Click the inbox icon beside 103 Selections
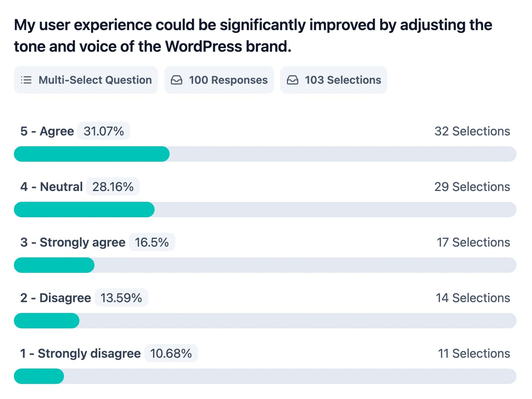532x399 pixels. [293, 80]
